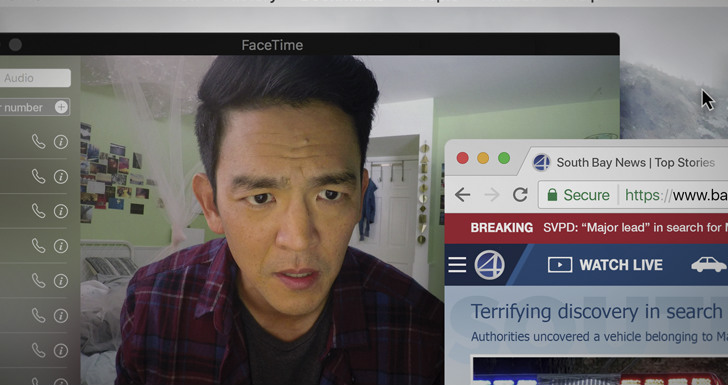Select the Audio tab in FaceTime

(35, 78)
